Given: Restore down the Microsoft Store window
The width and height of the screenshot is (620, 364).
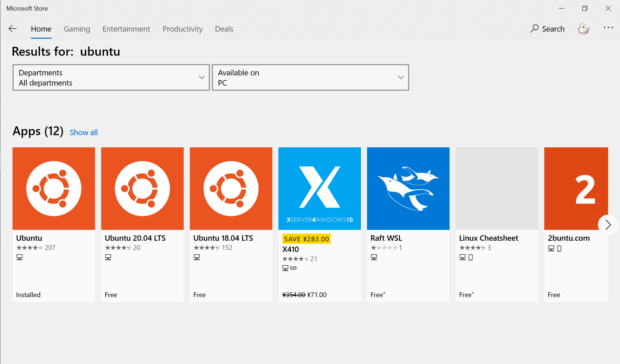Looking at the screenshot, I should 585,8.
